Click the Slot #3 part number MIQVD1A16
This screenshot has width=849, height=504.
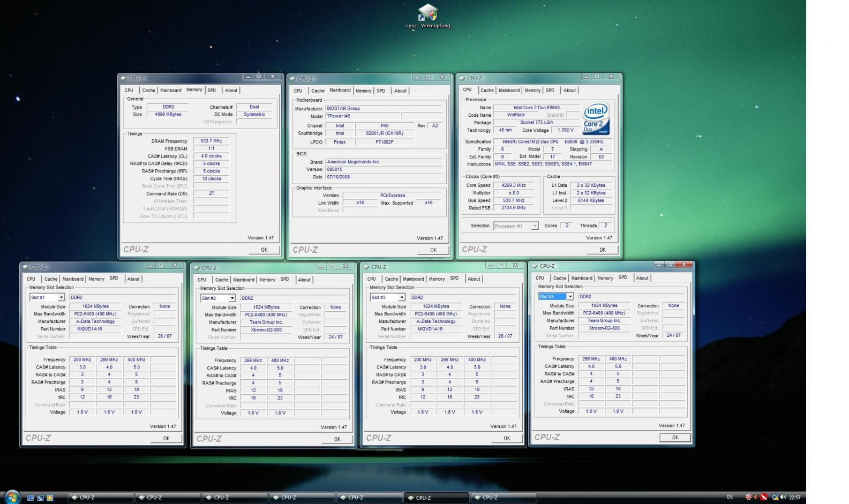[436, 329]
